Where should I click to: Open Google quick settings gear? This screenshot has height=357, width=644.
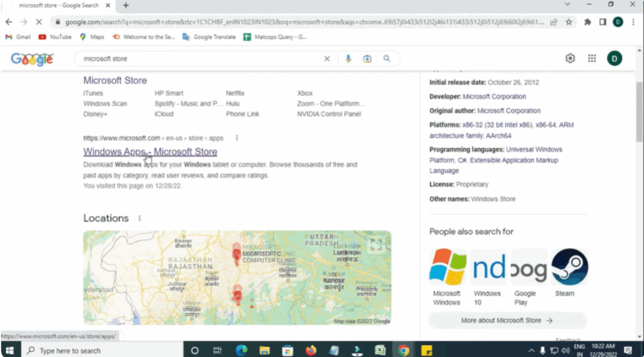tap(570, 58)
